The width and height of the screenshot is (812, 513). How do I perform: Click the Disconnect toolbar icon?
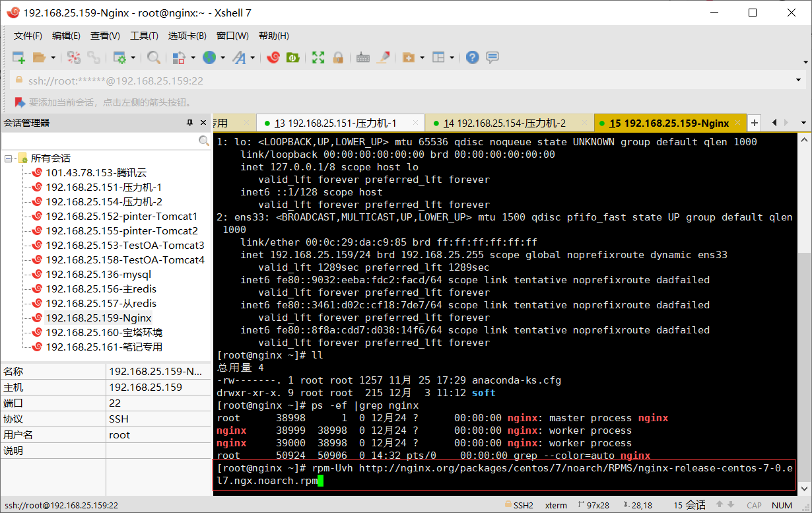pos(74,57)
